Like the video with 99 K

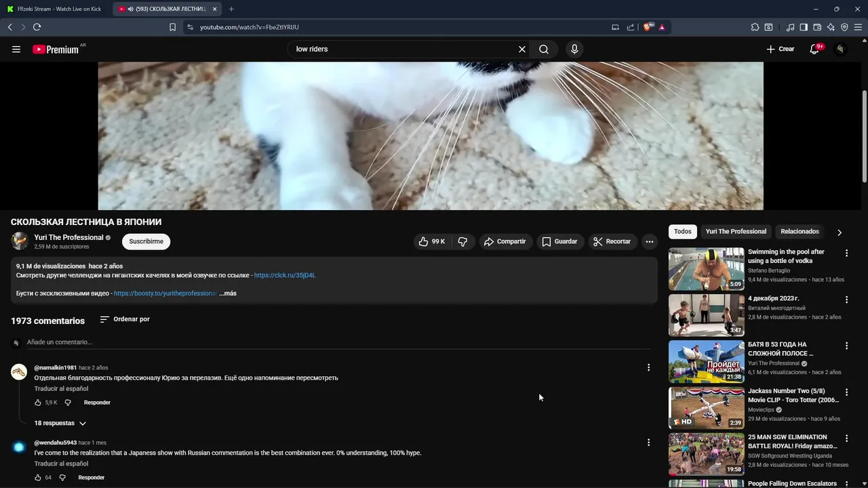[x=432, y=241]
